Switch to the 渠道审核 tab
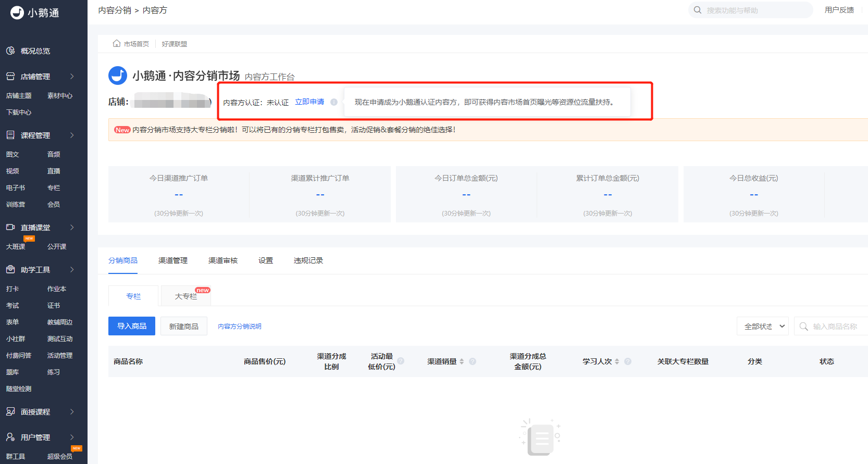The image size is (868, 464). [223, 260]
